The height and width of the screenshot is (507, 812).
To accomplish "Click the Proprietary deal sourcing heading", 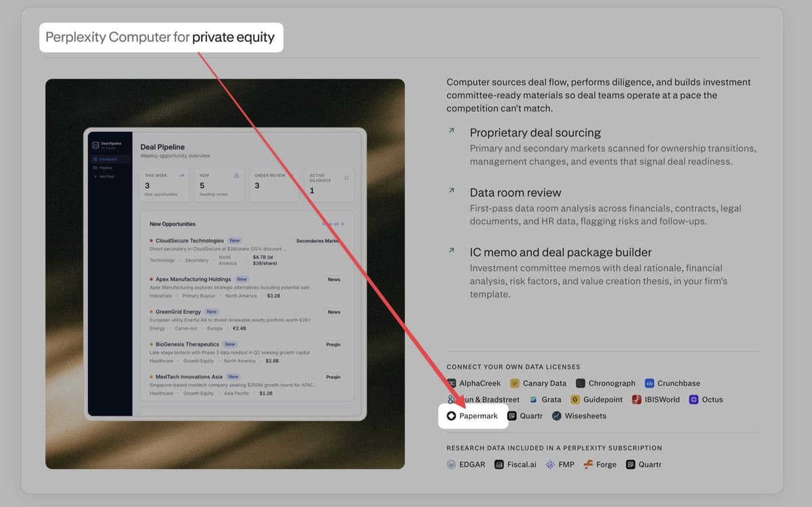I will click(x=535, y=133).
